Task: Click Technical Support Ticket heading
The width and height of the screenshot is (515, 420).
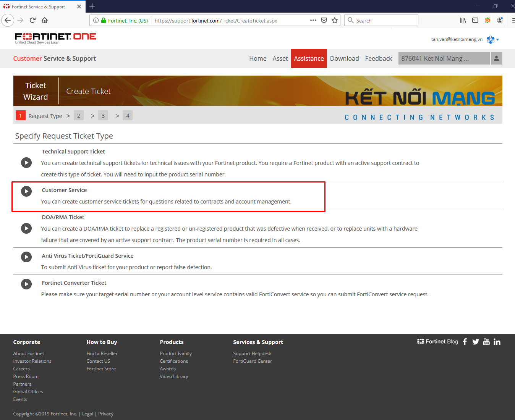Action: (x=73, y=152)
